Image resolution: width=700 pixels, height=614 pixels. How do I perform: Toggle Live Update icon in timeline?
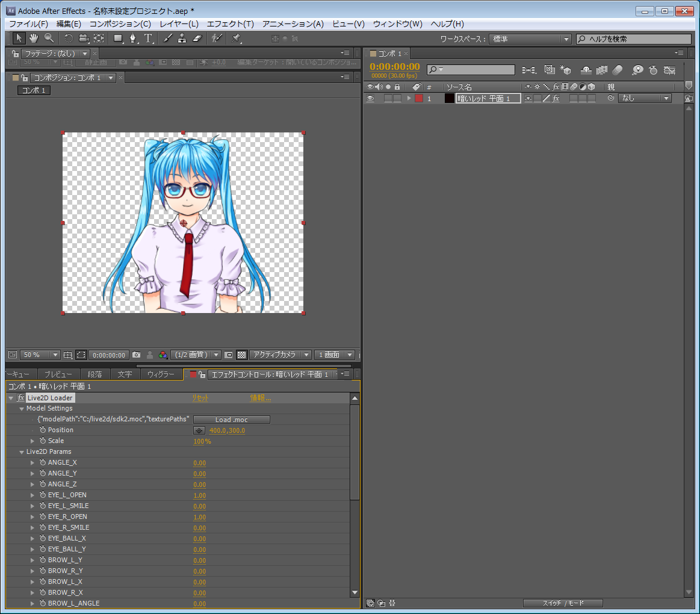point(550,70)
